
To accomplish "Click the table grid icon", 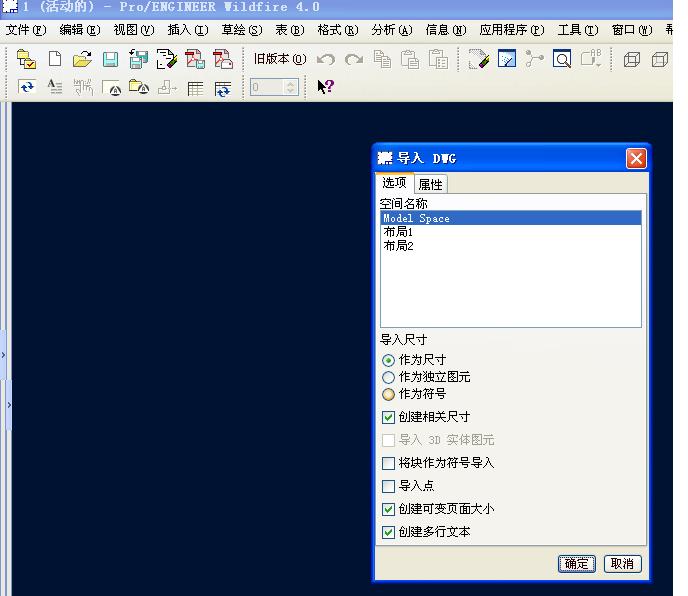I will pos(195,88).
